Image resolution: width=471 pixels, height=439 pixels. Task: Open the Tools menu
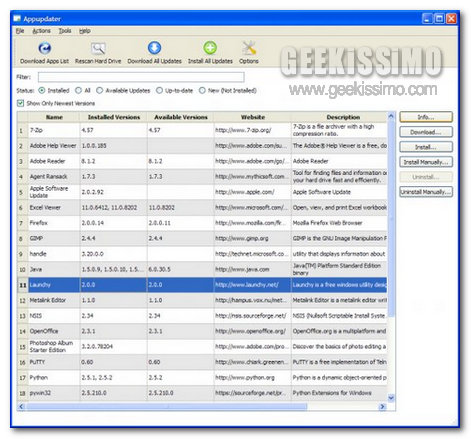(65, 31)
